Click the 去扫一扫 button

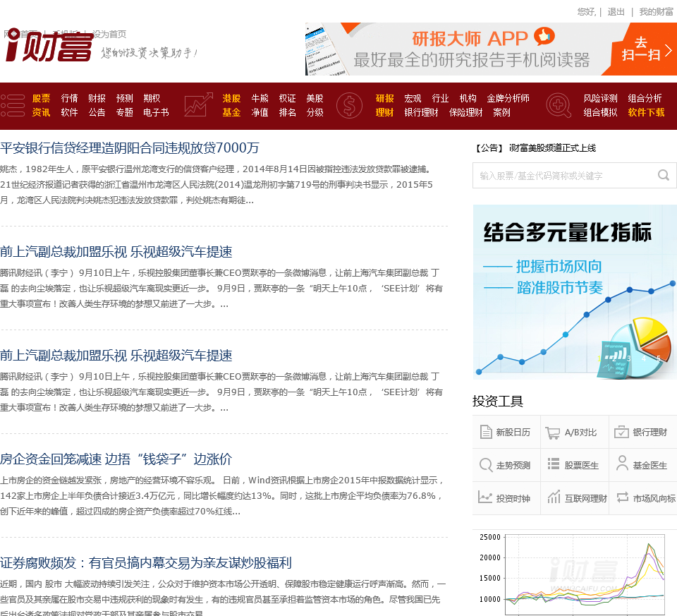pyautogui.click(x=641, y=49)
